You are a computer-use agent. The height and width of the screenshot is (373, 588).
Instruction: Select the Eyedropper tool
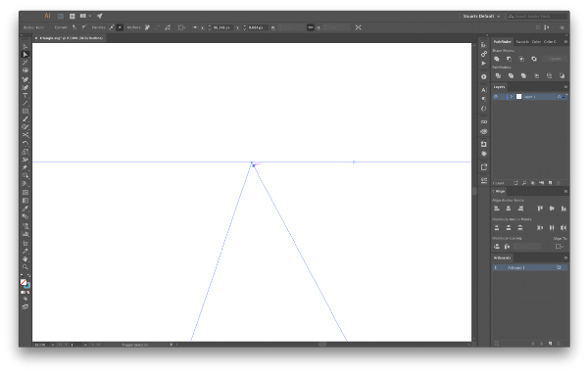click(25, 209)
